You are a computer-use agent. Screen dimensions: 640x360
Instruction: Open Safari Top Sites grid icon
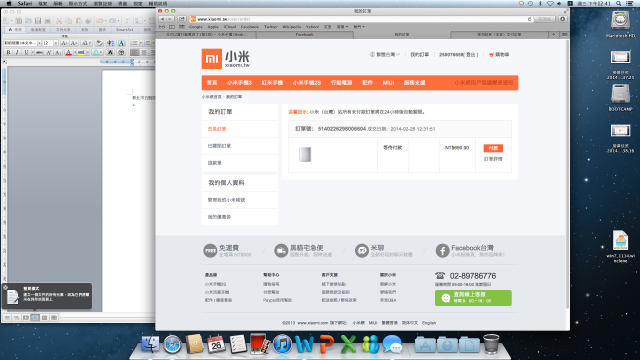coord(182,27)
